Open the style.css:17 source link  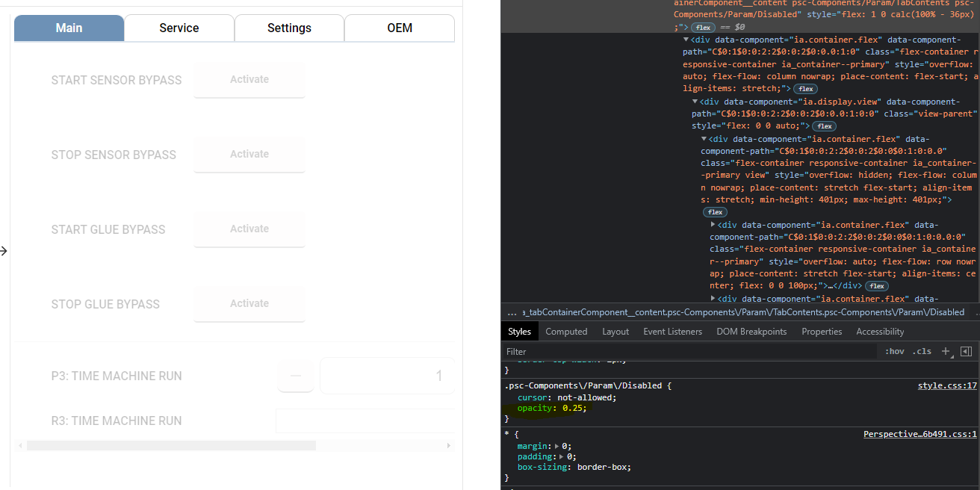coord(947,386)
